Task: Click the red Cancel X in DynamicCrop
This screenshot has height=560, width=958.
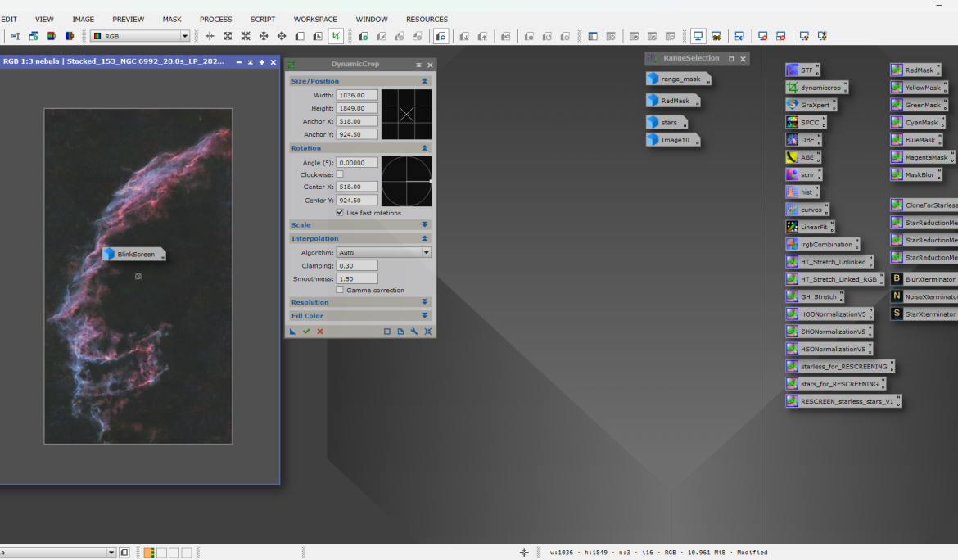Action: (x=320, y=332)
